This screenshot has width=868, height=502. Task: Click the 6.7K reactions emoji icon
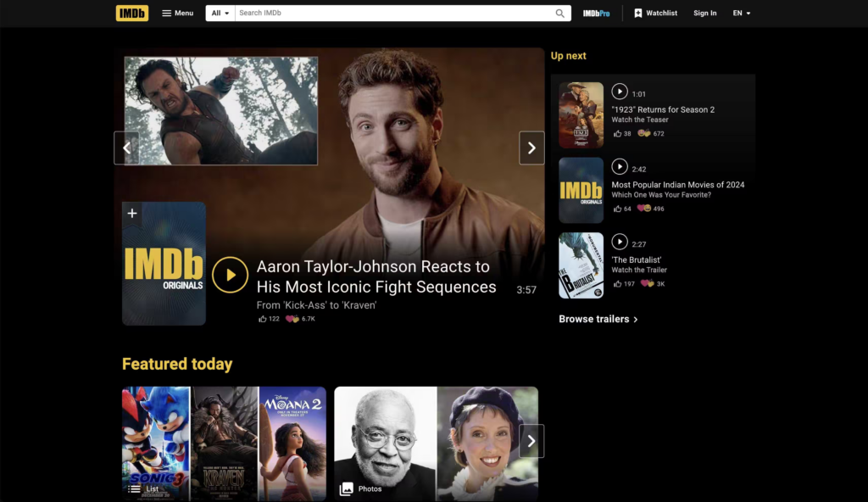click(292, 319)
